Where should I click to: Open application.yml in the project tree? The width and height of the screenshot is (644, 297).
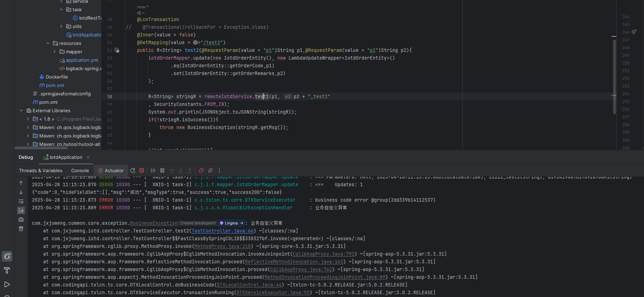pyautogui.click(x=82, y=60)
